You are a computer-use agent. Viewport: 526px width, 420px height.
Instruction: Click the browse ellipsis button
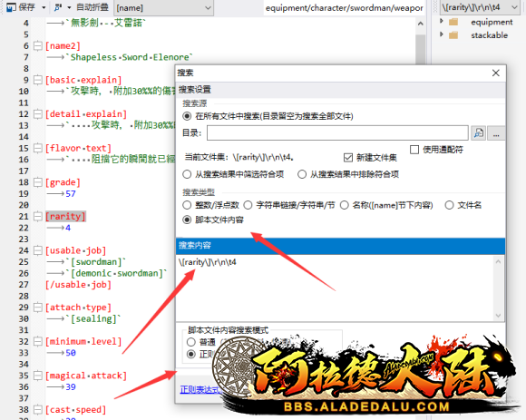(496, 133)
